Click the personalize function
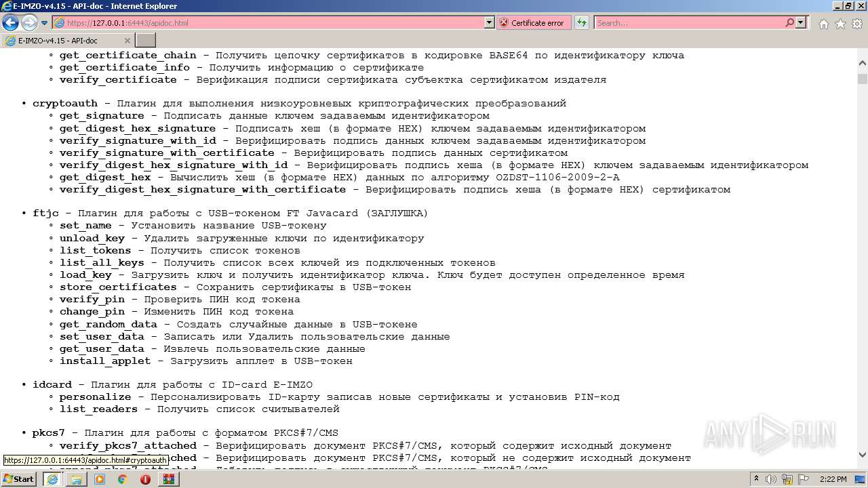Image resolution: width=868 pixels, height=488 pixels. (x=95, y=397)
